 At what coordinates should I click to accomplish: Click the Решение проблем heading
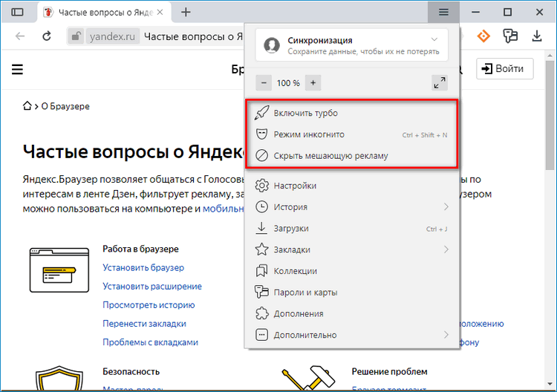[x=389, y=371]
